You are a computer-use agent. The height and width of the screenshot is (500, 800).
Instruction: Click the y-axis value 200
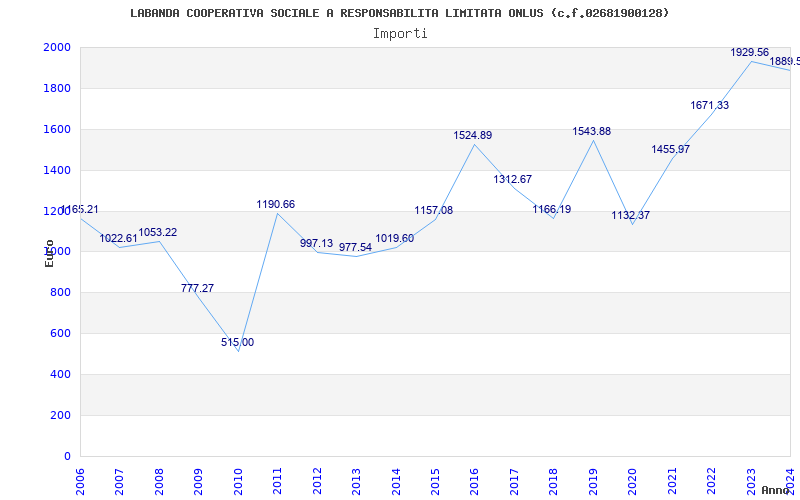[61, 415]
